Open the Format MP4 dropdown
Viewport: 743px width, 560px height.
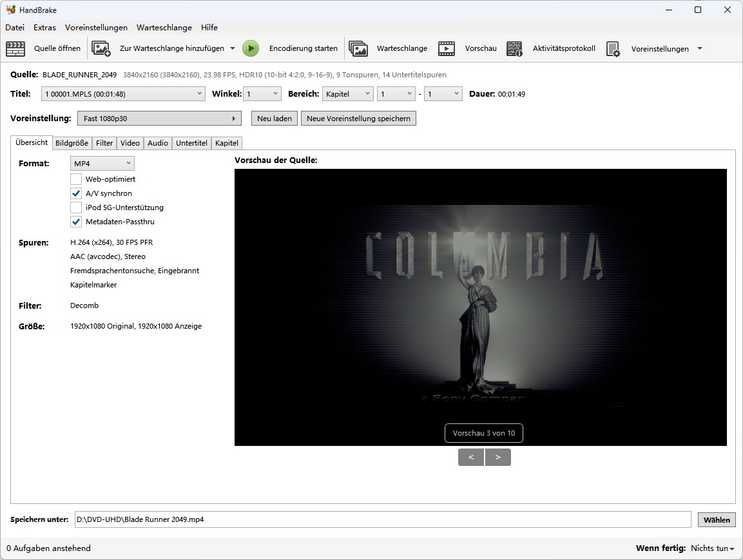(102, 164)
